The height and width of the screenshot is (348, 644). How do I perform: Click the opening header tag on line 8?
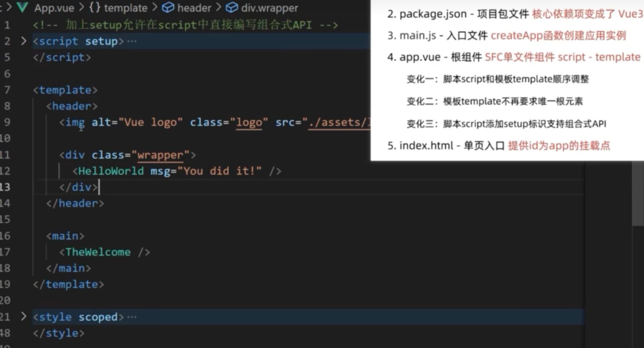point(72,106)
